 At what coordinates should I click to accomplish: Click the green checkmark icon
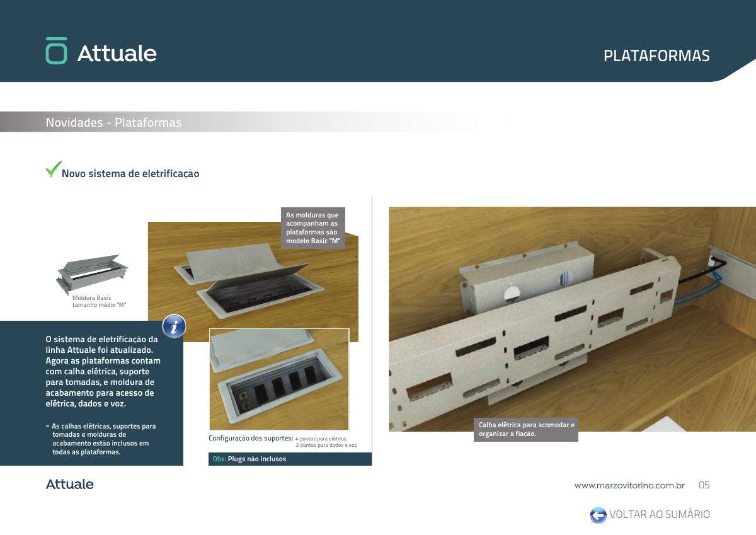click(x=53, y=170)
